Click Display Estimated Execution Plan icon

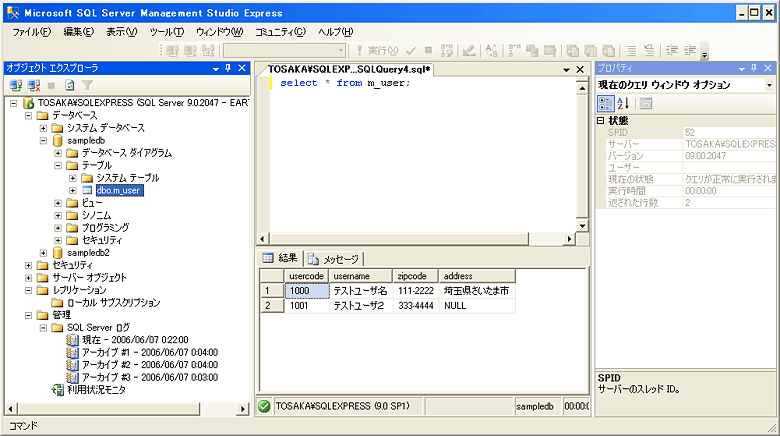(447, 50)
